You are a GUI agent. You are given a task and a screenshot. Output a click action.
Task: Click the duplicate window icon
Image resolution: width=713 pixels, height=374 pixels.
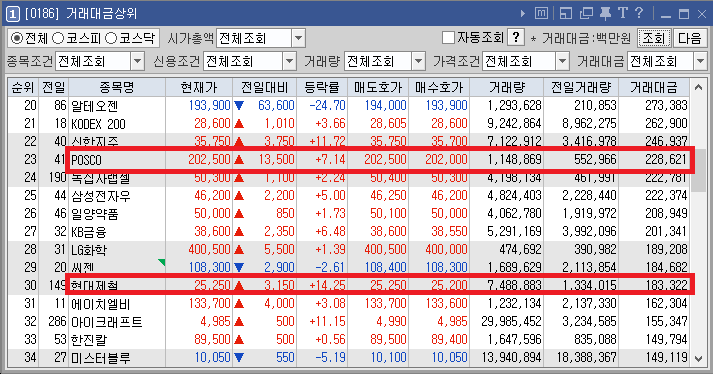(x=586, y=14)
